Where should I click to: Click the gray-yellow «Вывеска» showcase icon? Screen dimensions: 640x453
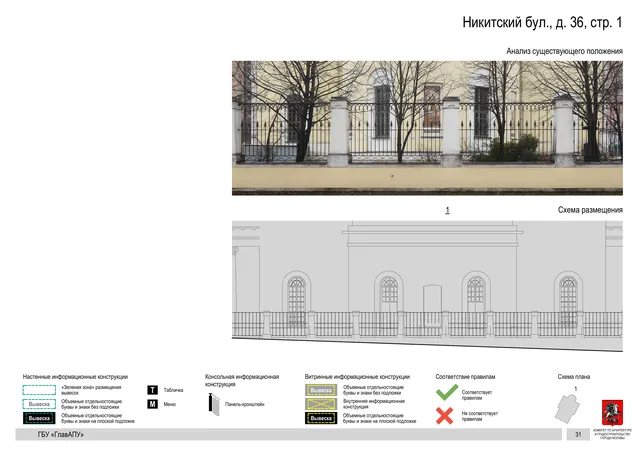tap(321, 390)
